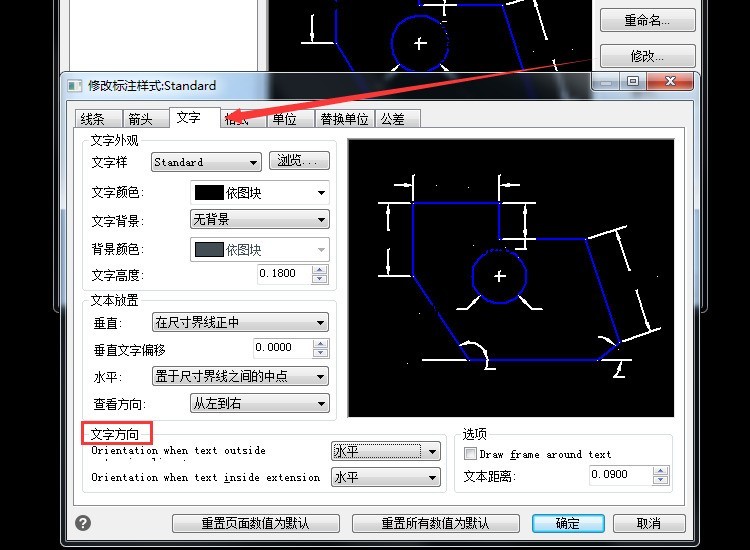This screenshot has height=550, width=750.
Task: Click 重置页面数值为默认 button
Action: point(256,523)
